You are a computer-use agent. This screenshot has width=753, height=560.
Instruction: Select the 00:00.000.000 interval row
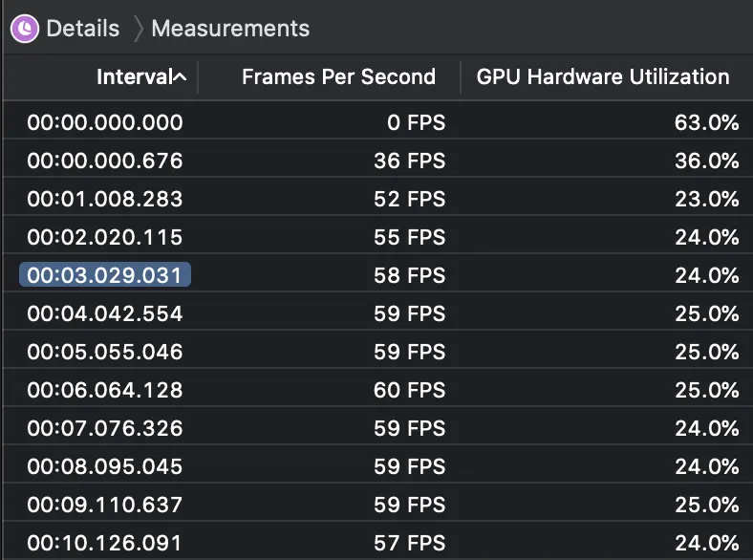coord(105,122)
